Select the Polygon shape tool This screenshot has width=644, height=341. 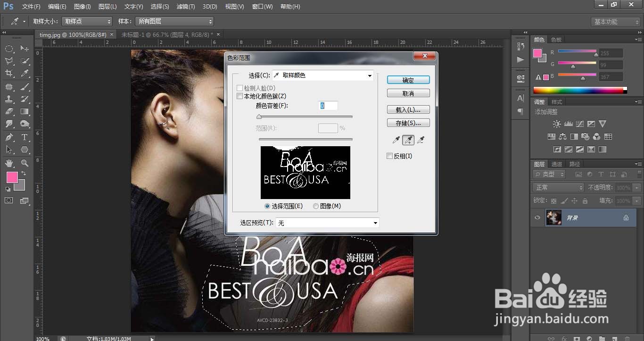point(25,150)
